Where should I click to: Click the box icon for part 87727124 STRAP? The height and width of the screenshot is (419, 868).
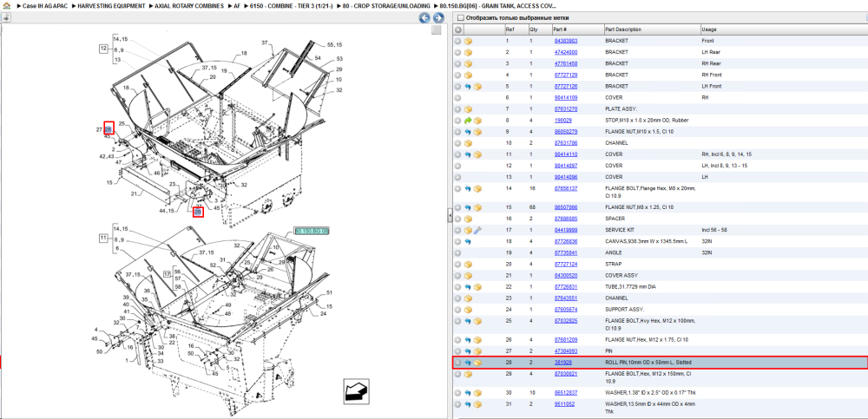click(x=469, y=264)
